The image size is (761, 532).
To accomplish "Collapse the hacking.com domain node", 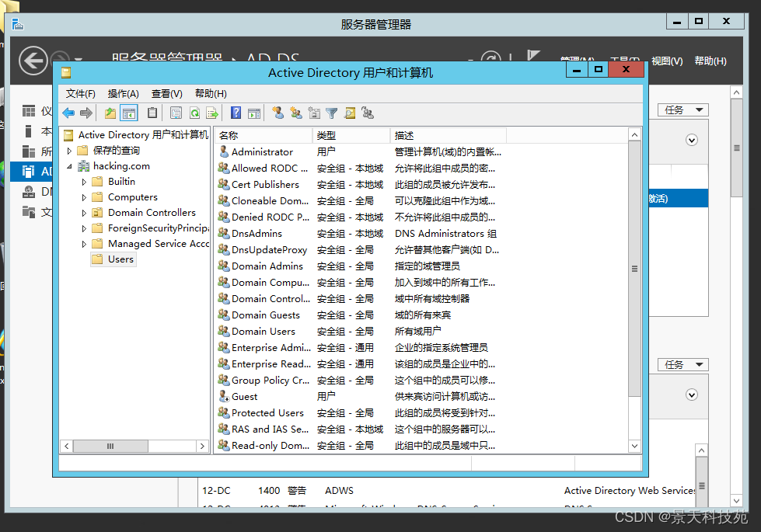I will (x=69, y=166).
